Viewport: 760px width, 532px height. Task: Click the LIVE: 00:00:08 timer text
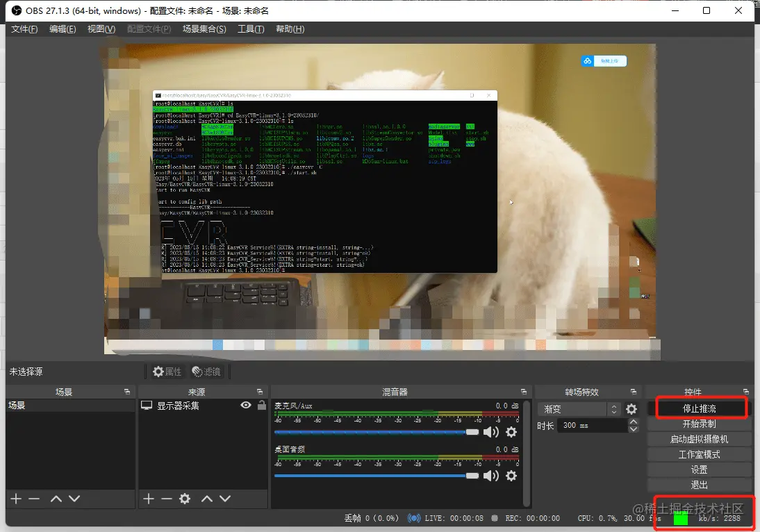tap(454, 518)
